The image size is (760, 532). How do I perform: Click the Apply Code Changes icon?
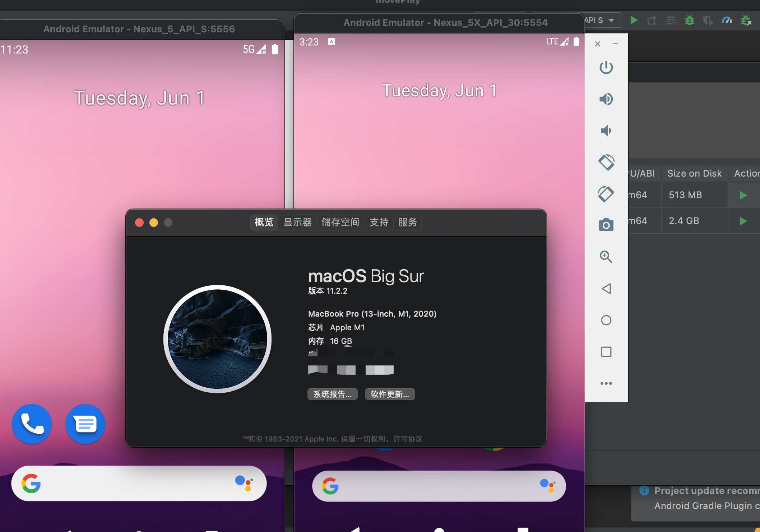point(671,20)
